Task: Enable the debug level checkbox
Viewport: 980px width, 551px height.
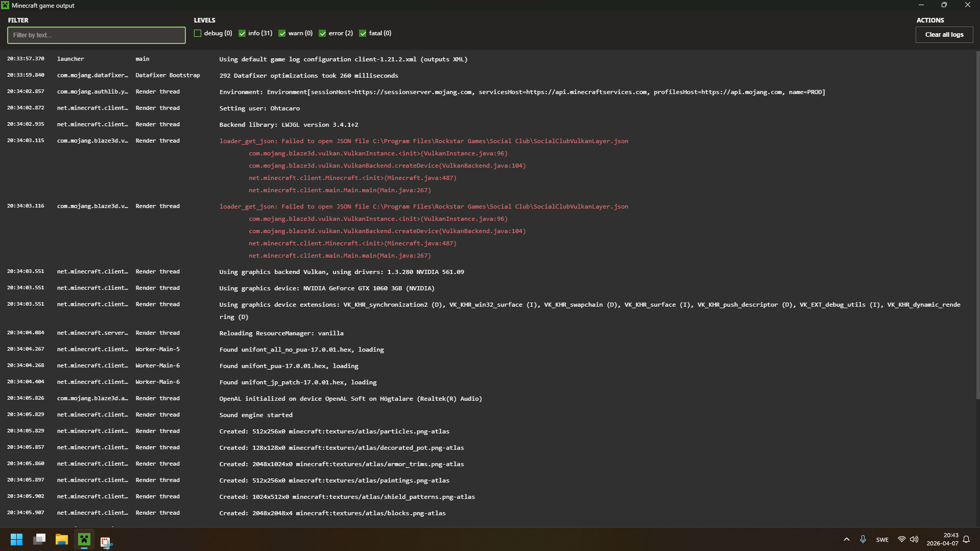Action: 198,33
